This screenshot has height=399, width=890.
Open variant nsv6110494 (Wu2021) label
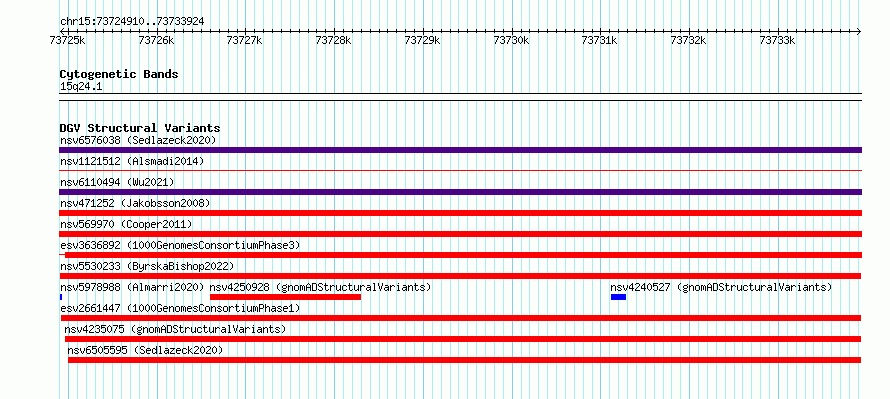tap(117, 182)
